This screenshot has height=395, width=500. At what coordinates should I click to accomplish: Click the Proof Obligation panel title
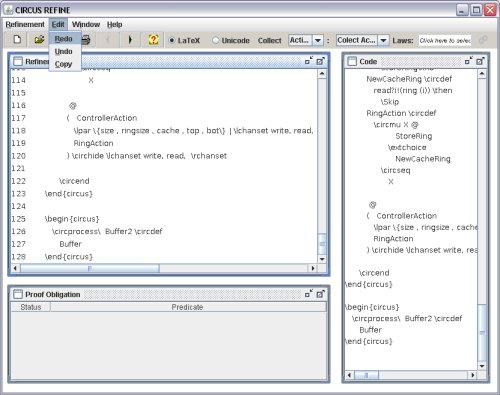(53, 294)
